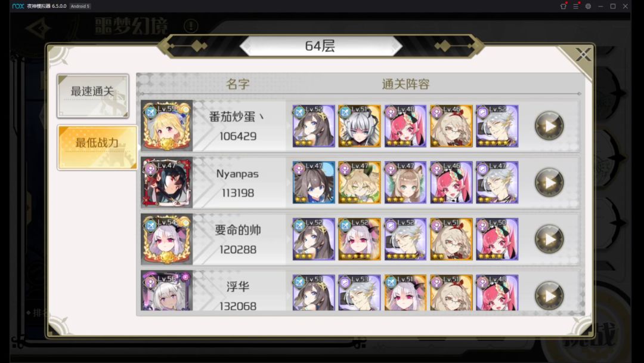This screenshot has width=644, height=363.
Task: Open Nox emulator settings gear
Action: click(588, 6)
